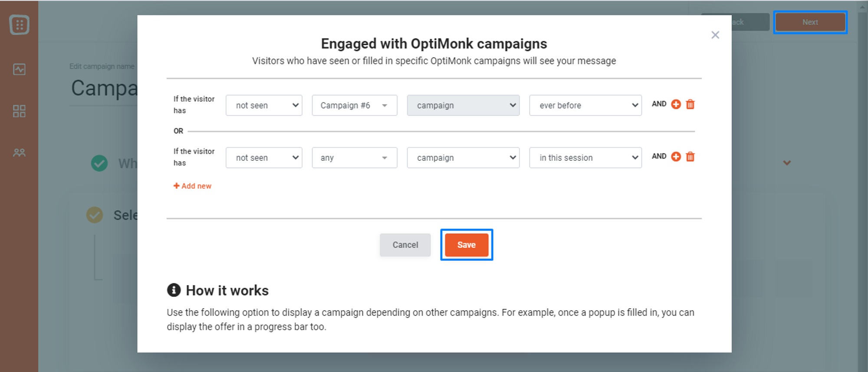
Task: Click the Save button
Action: click(467, 245)
